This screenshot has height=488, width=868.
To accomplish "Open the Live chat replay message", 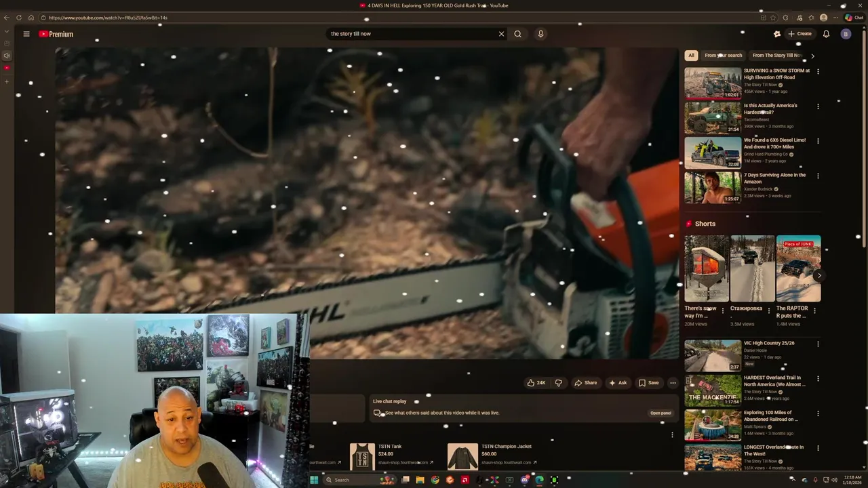I will 442,413.
